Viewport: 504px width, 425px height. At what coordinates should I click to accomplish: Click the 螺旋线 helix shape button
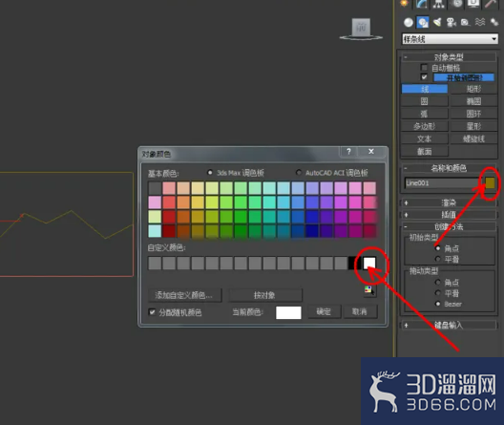point(473,138)
